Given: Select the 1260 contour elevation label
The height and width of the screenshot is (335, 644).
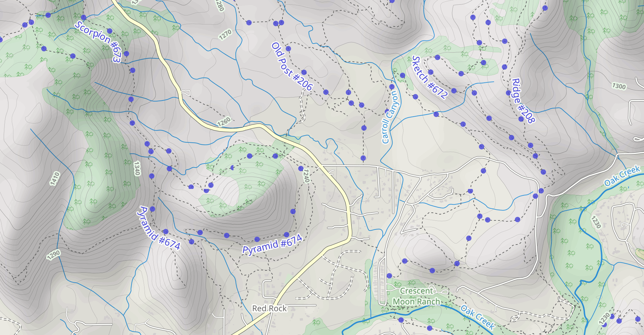Looking at the screenshot, I should (224, 121).
